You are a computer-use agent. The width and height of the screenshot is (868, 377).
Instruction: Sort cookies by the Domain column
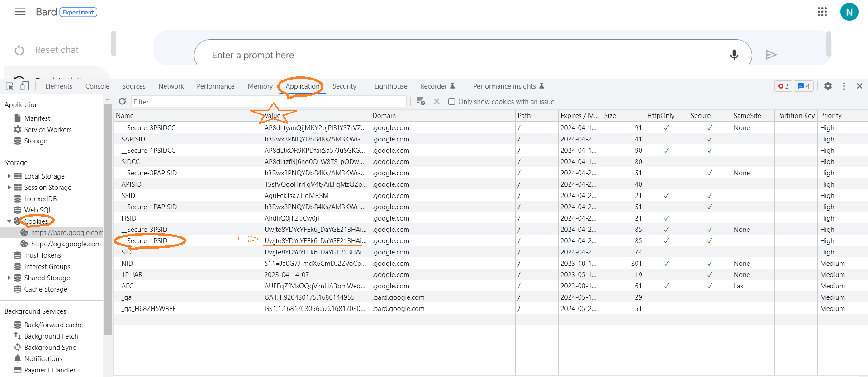coord(442,115)
